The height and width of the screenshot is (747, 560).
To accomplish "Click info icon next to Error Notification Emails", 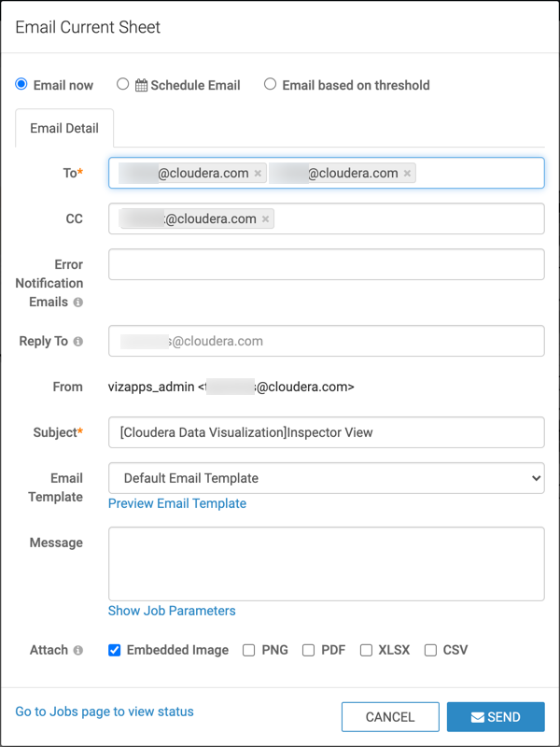I will click(78, 303).
